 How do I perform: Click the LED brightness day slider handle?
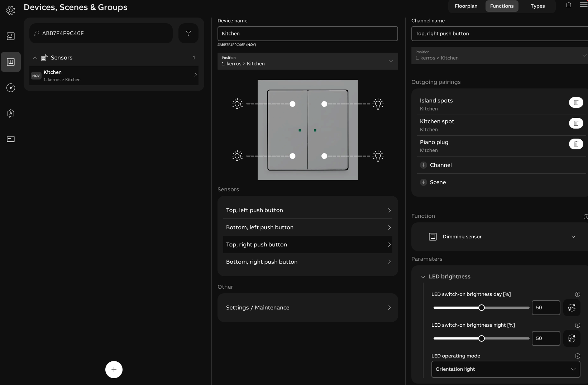click(482, 308)
